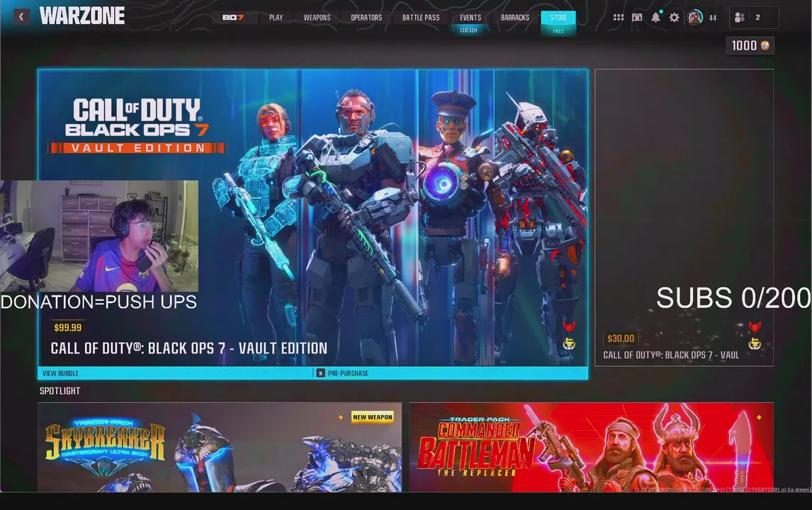Open the news/messages icon in the top bar

pyautogui.click(x=637, y=18)
